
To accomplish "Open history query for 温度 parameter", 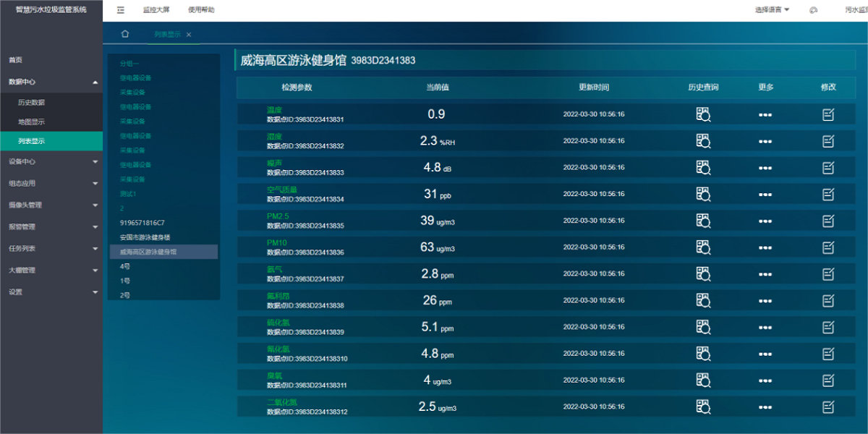I will pyautogui.click(x=702, y=114).
